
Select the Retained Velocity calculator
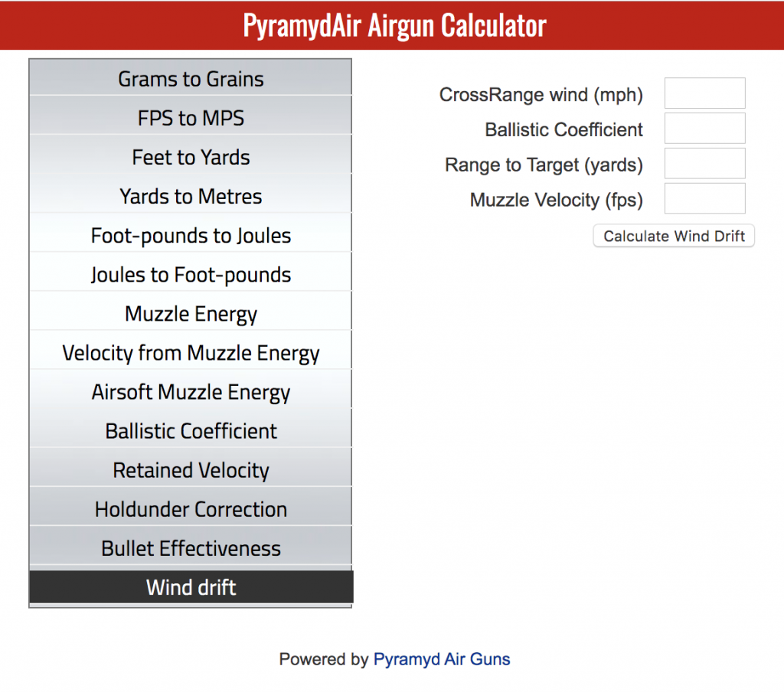[191, 469]
